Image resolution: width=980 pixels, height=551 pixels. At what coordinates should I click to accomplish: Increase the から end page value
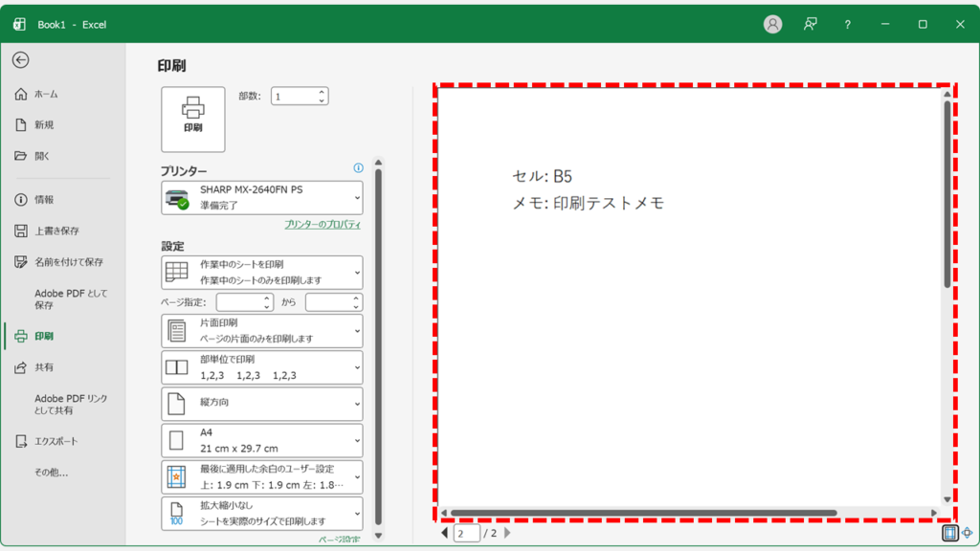356,298
